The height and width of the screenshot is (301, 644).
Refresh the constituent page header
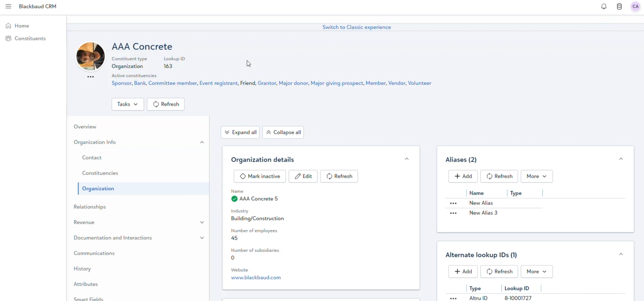point(166,104)
